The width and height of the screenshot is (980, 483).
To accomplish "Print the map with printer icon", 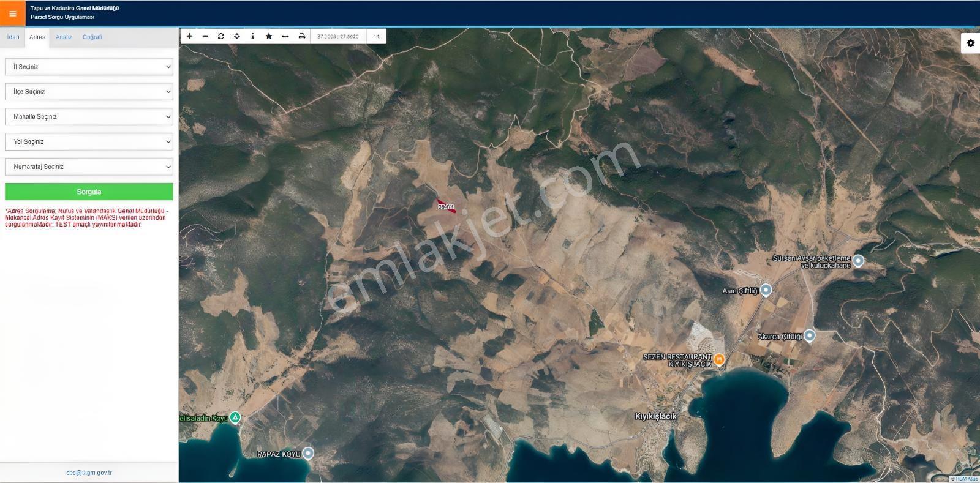I will [x=302, y=36].
